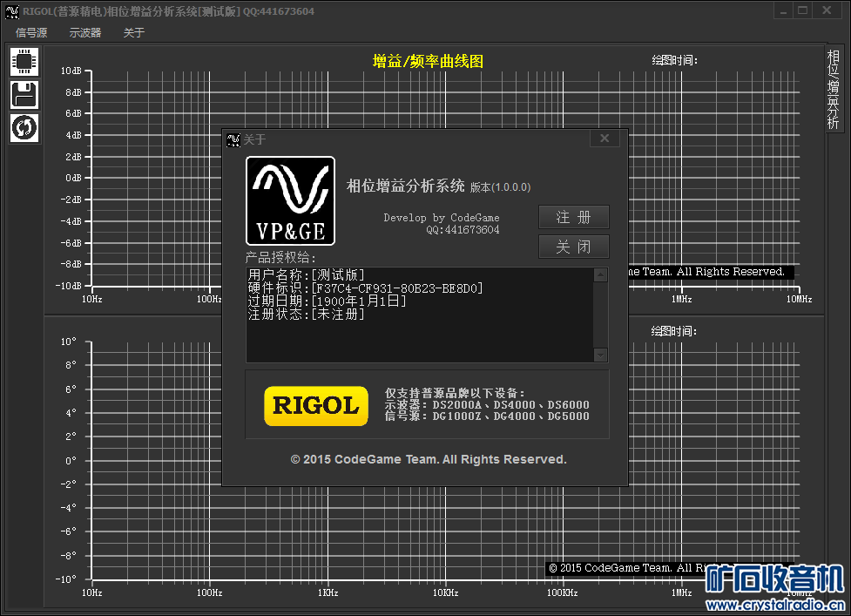Click the 产品授权给 label
The height and width of the screenshot is (616, 851).
[x=280, y=257]
